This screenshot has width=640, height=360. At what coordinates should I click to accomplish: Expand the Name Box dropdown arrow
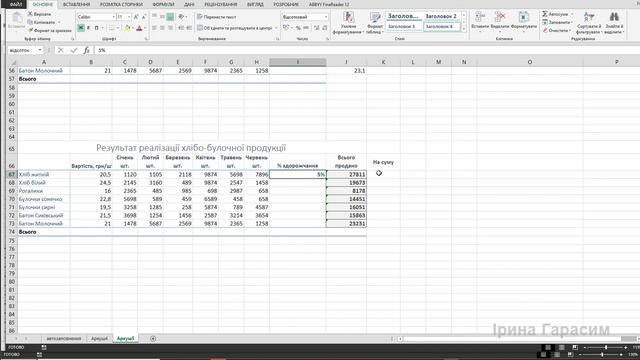pos(40,50)
